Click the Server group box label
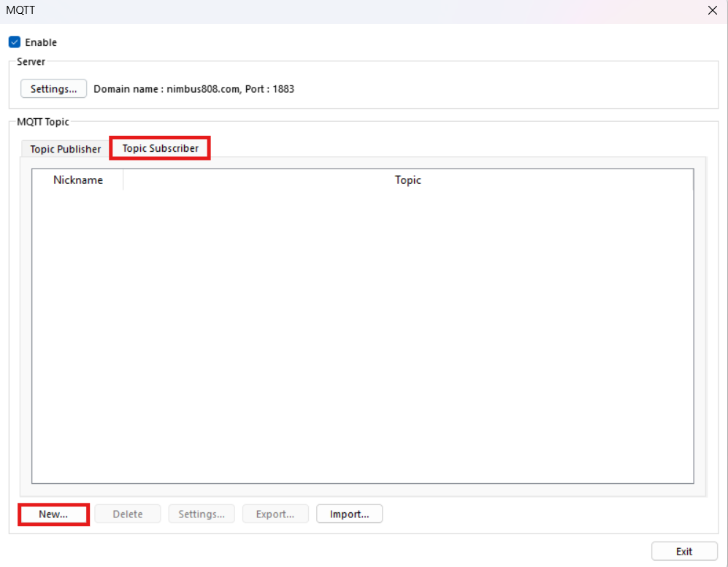Screen dimensions: 728x567 coord(31,62)
